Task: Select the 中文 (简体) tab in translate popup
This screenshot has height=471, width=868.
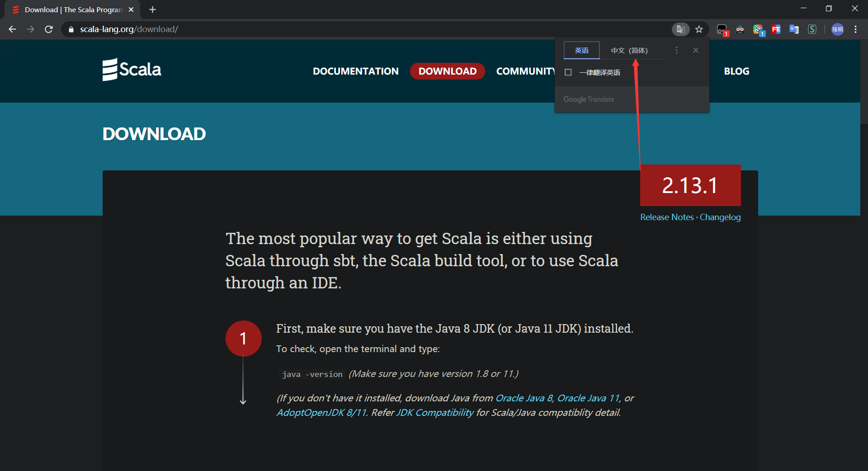Action: point(629,50)
